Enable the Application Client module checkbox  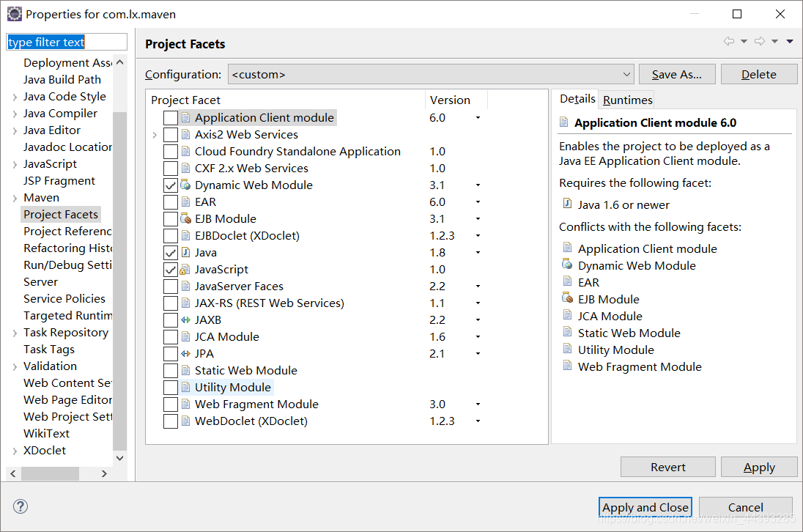171,118
